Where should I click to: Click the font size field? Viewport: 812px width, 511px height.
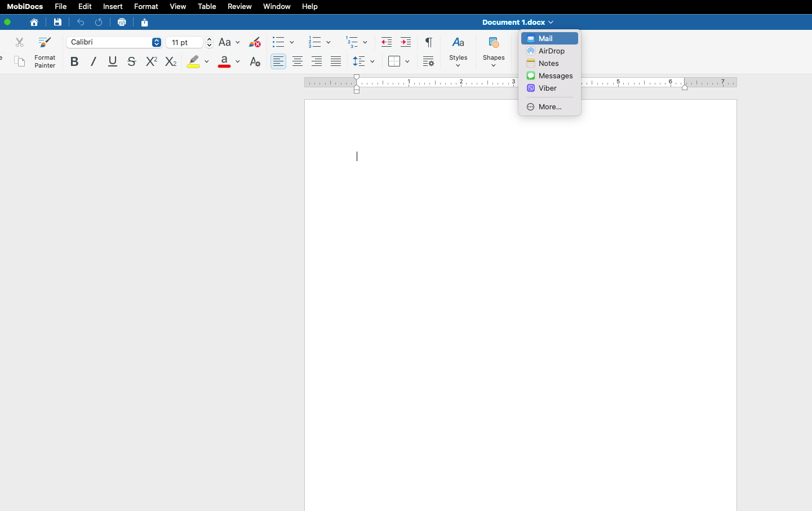(x=184, y=42)
